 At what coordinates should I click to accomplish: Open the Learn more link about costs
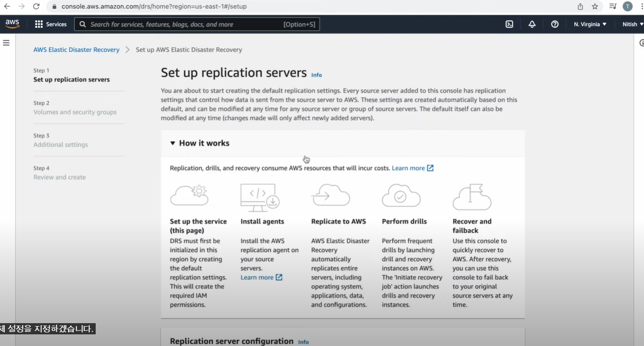(x=413, y=168)
